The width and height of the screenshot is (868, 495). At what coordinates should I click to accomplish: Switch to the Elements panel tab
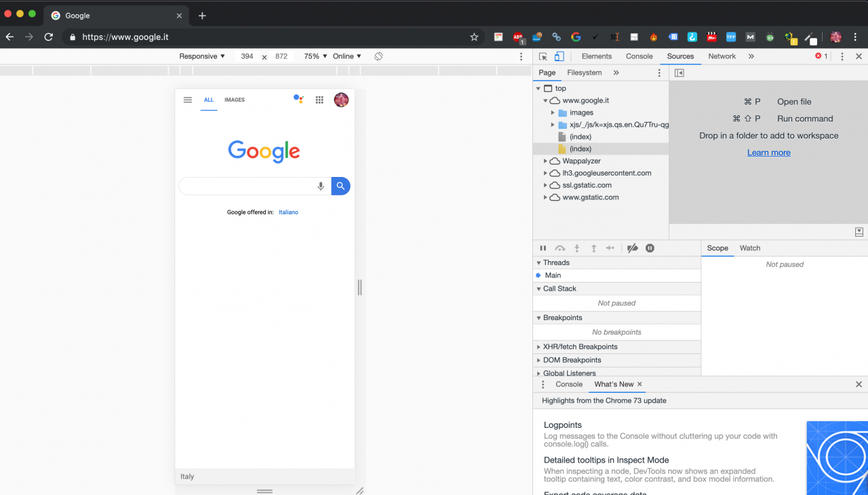[597, 56]
